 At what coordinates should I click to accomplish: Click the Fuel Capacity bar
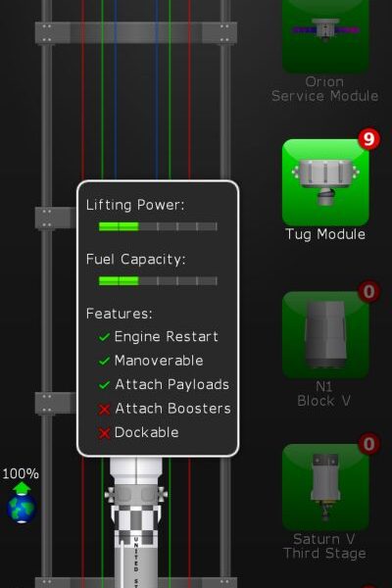click(158, 281)
